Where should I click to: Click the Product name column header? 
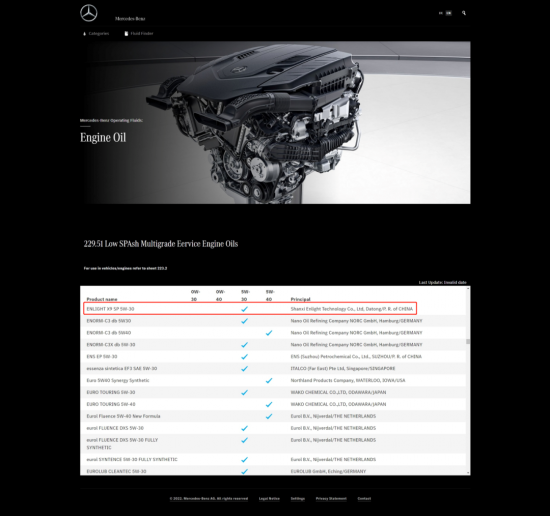click(102, 299)
